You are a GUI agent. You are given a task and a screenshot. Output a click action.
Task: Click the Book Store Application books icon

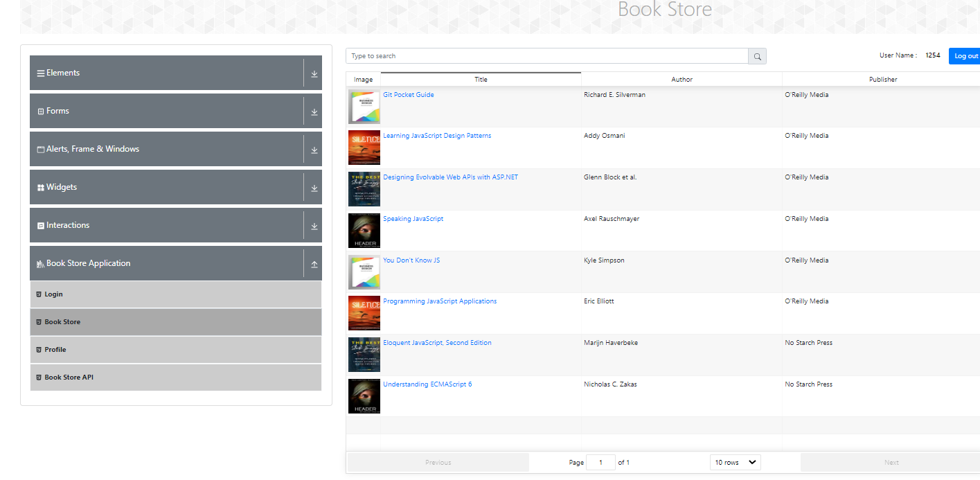(41, 264)
